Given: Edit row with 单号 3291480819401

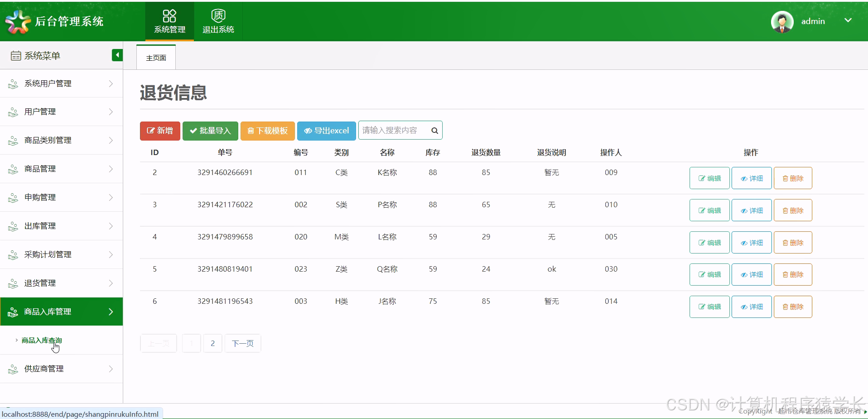Looking at the screenshot, I should coord(709,274).
